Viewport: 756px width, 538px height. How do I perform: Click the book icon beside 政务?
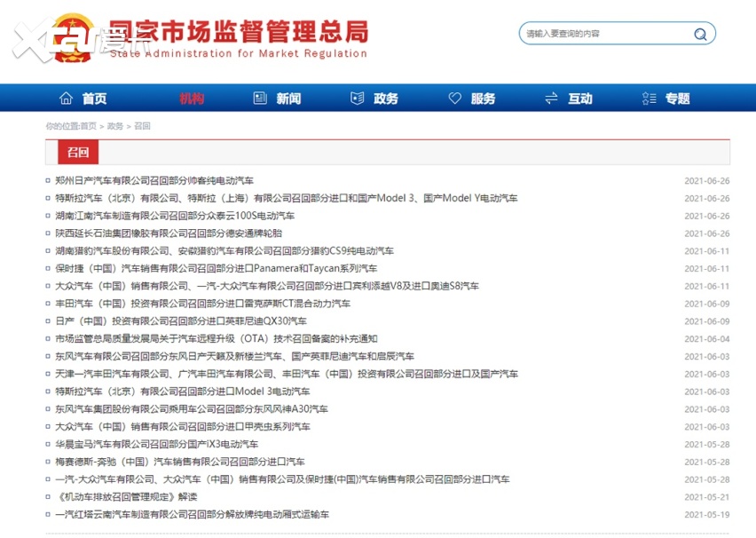(x=358, y=99)
